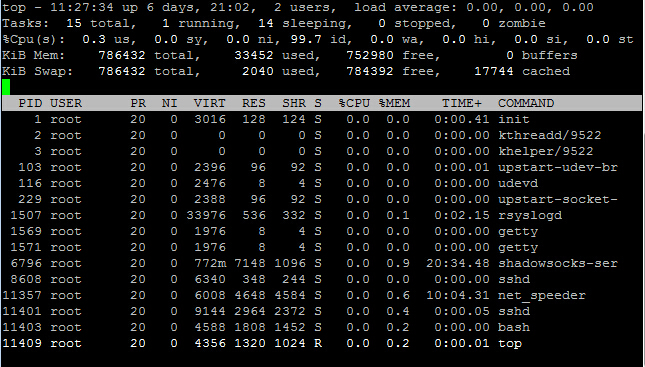Click the udevd process name
645x367 pixels.
point(518,184)
